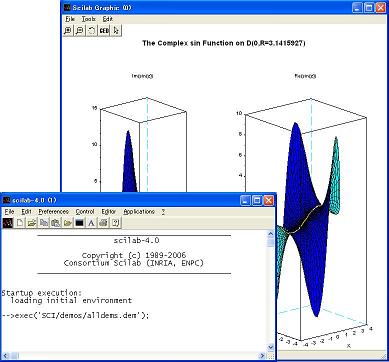Screen dimensions: 389x362
Task: Choose font using the A toolbar icon
Action: 91,223
